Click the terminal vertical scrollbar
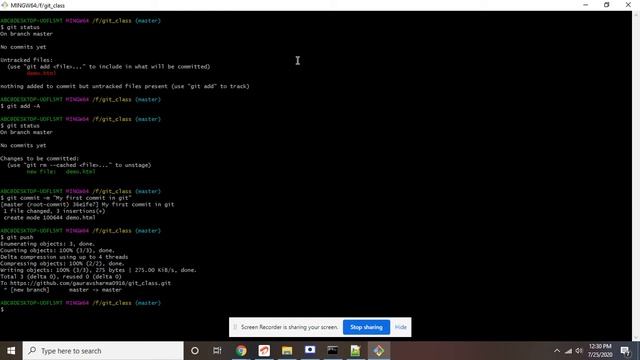The image size is (640, 360). pos(636,176)
